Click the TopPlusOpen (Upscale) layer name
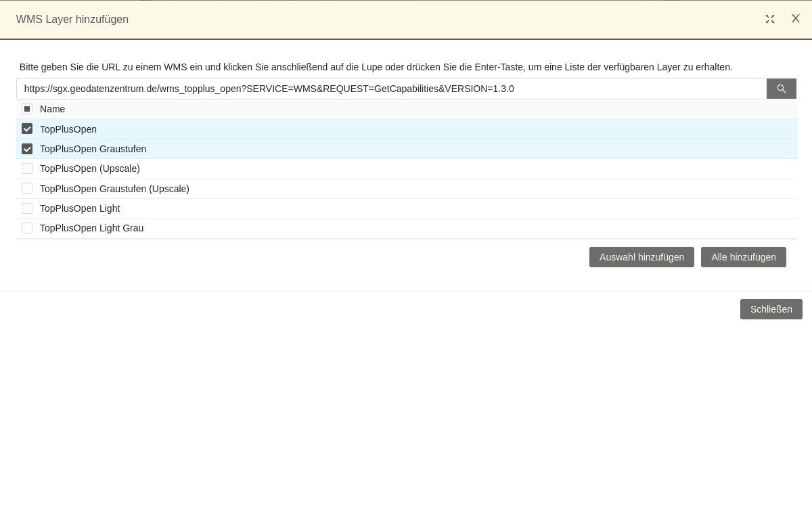The width and height of the screenshot is (812, 523). [89, 168]
